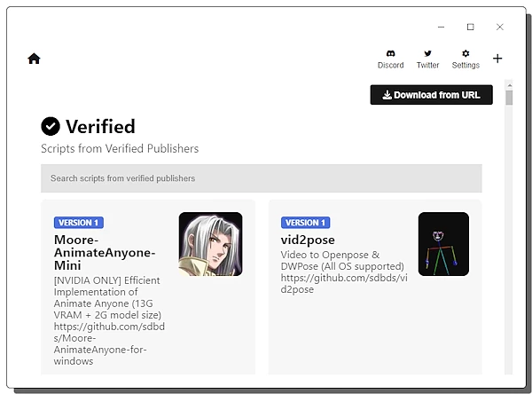This screenshot has width=532, height=394.
Task: Click Download from URL button
Action: click(431, 95)
